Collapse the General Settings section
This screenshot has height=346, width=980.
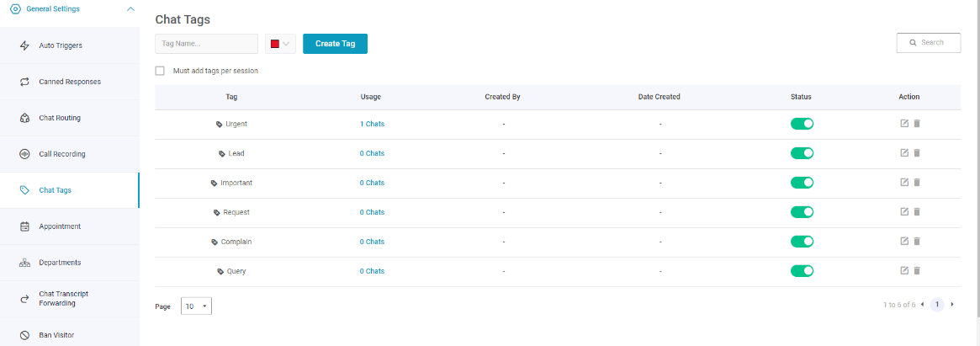(x=130, y=9)
